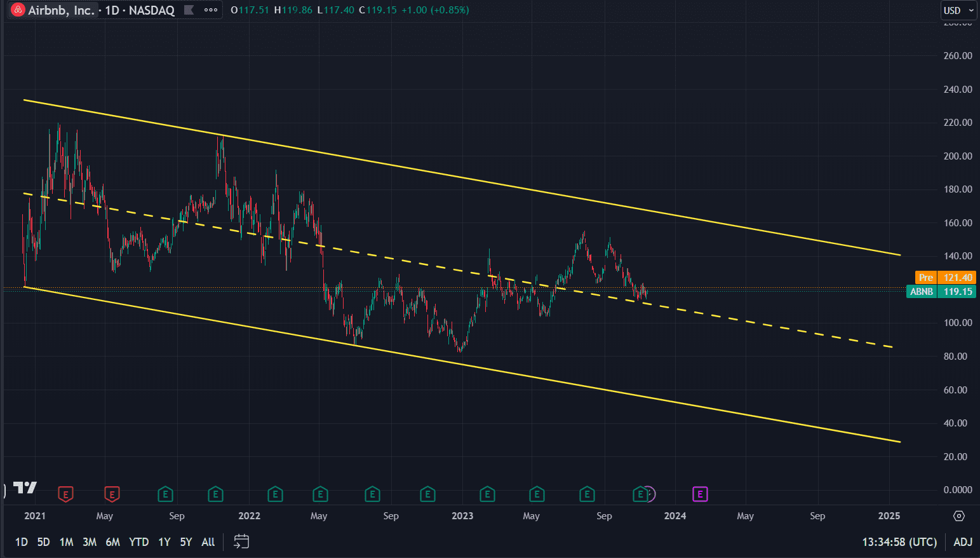The width and height of the screenshot is (980, 558).
Task: Click the 2024 time axis label
Action: click(x=675, y=516)
